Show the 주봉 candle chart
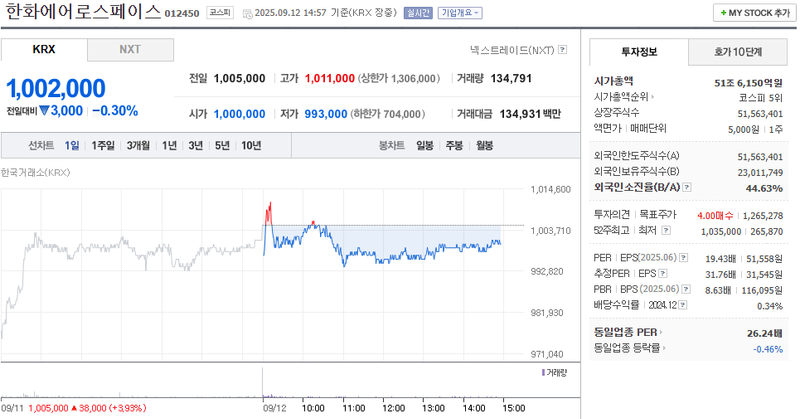 point(454,145)
